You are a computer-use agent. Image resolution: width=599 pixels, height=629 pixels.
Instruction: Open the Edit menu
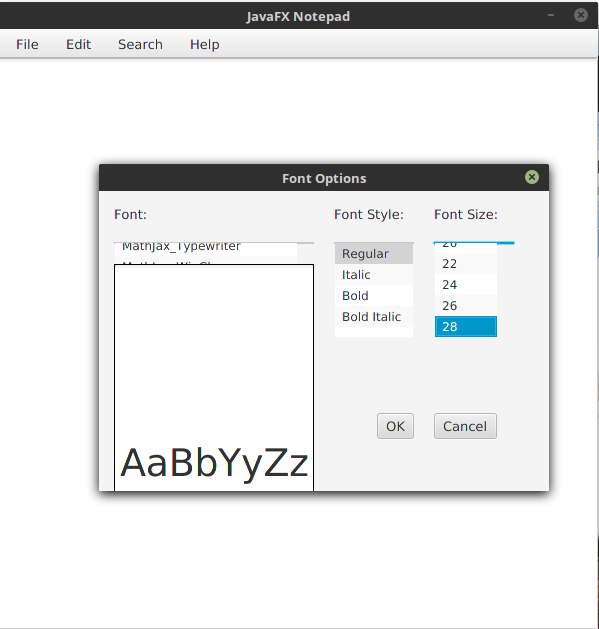pyautogui.click(x=78, y=44)
